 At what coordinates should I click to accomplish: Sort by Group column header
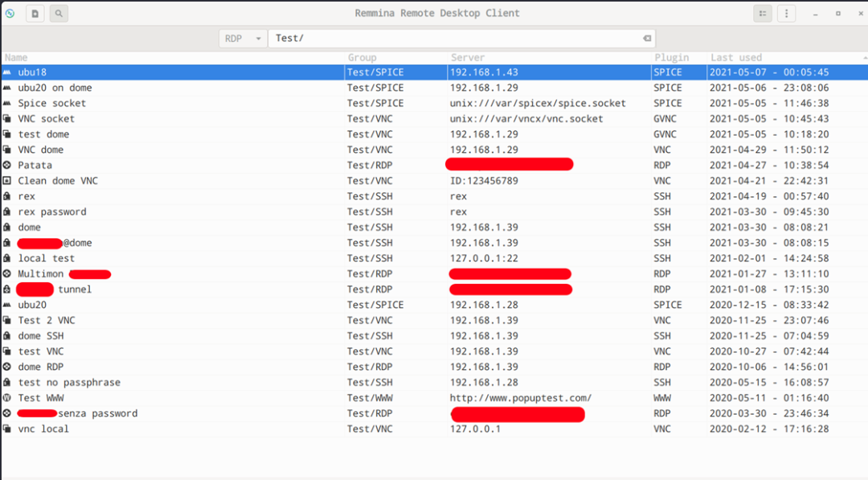pyautogui.click(x=362, y=58)
